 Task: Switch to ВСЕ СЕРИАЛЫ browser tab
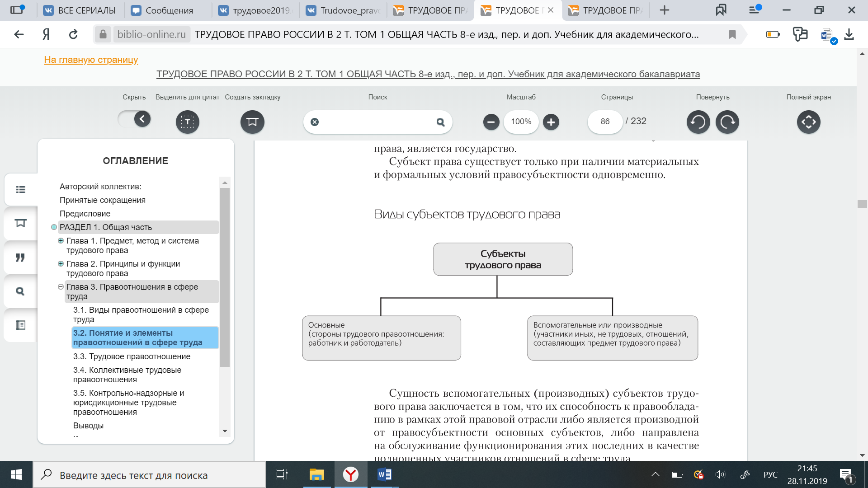[80, 10]
